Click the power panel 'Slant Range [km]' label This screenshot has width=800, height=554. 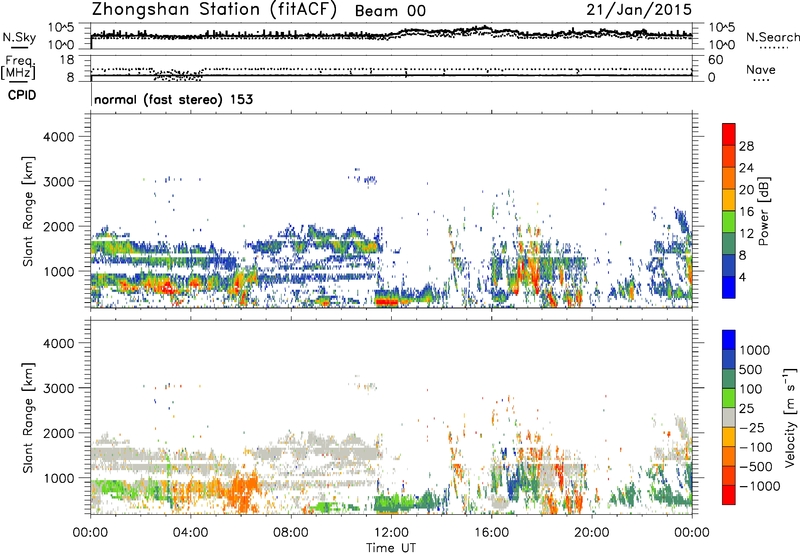(x=28, y=211)
